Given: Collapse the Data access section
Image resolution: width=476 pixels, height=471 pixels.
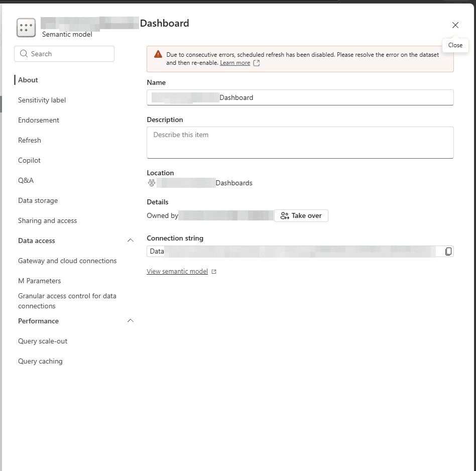Looking at the screenshot, I should click(x=131, y=241).
